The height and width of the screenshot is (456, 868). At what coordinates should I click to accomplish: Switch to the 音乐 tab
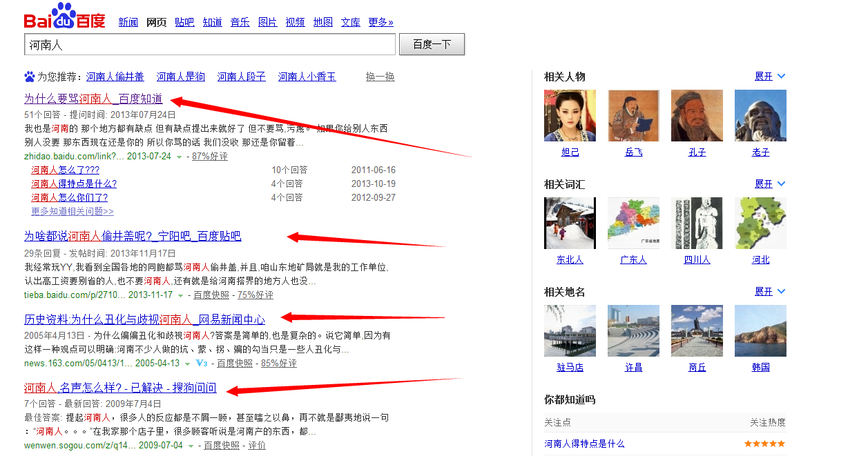coord(240,22)
